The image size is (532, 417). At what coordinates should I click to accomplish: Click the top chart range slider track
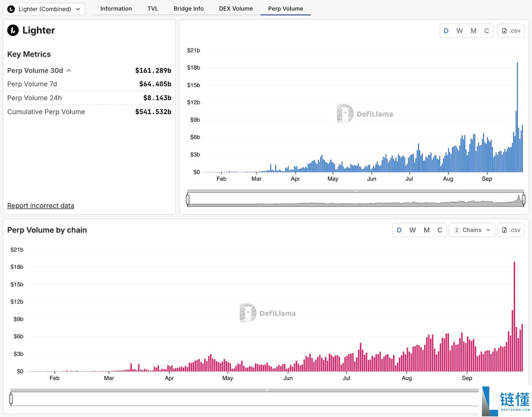point(356,200)
